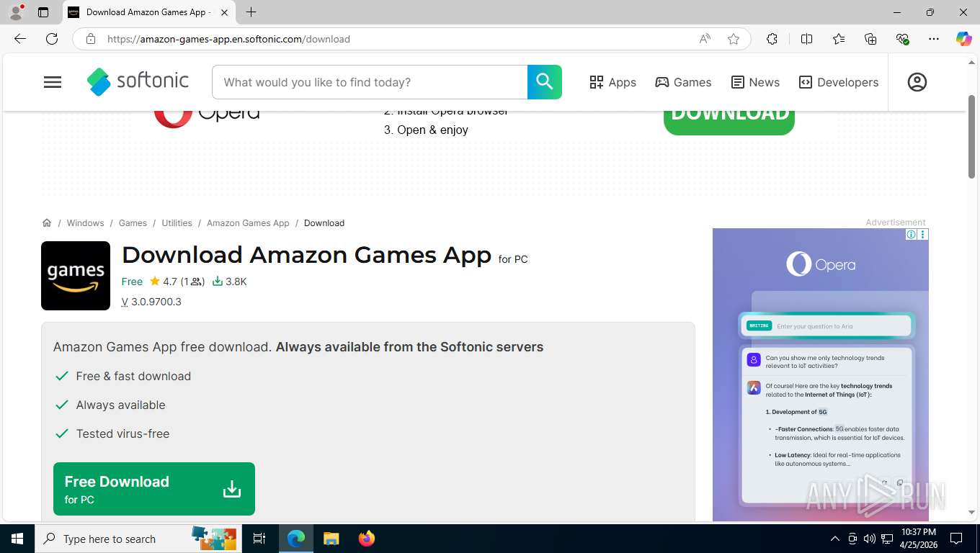Show hidden system tray icons
Viewport: 980px width, 553px height.
[x=835, y=539]
